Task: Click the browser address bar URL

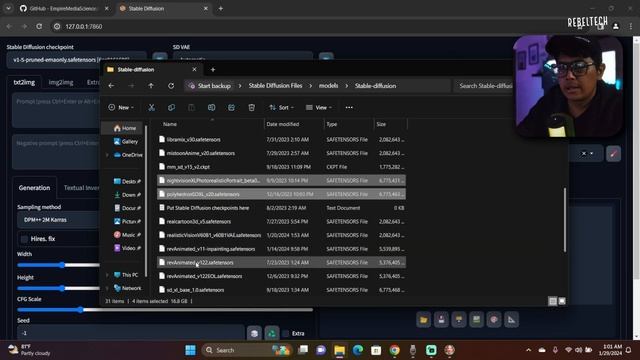Action: pos(84,26)
